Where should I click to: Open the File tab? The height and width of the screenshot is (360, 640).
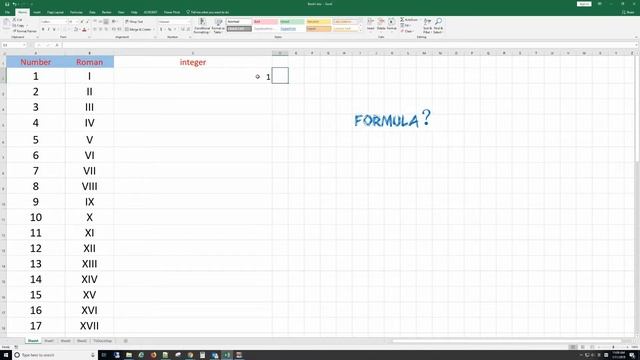[x=7, y=12]
